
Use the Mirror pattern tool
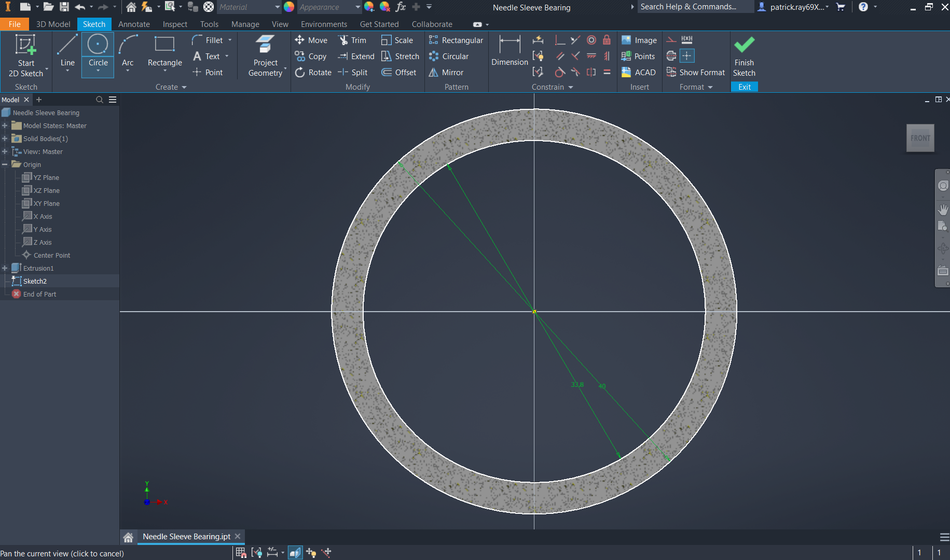[x=446, y=73]
